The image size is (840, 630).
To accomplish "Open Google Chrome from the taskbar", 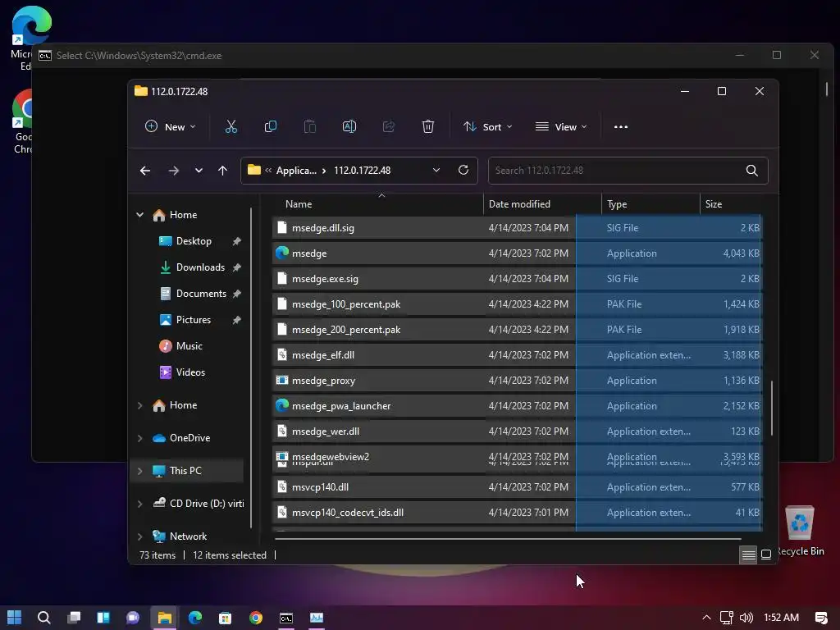I will (256, 618).
